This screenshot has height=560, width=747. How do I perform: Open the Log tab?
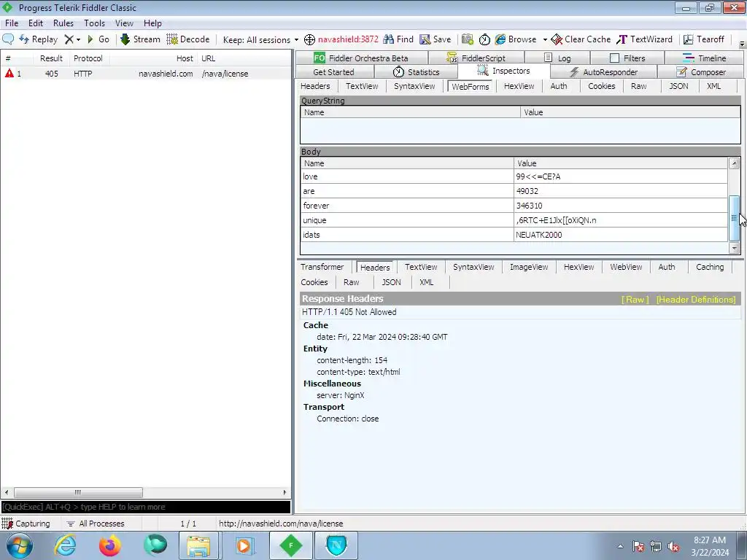557,58
